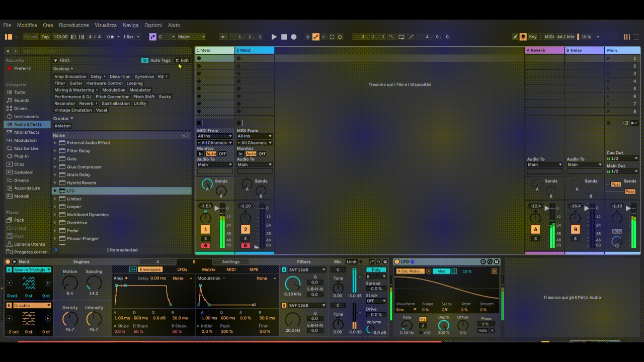Open Plug-in category in browser
Viewport: 644px width, 362px height.
pyautogui.click(x=21, y=156)
